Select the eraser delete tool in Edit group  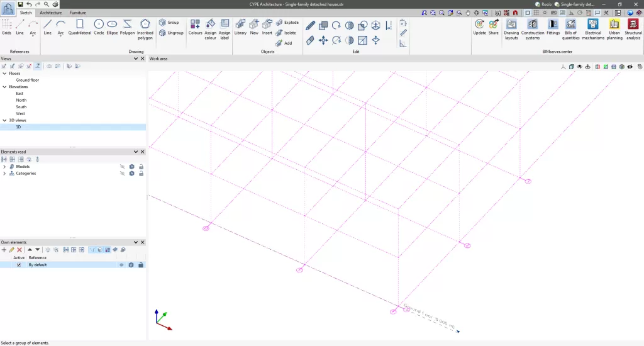coord(311,40)
